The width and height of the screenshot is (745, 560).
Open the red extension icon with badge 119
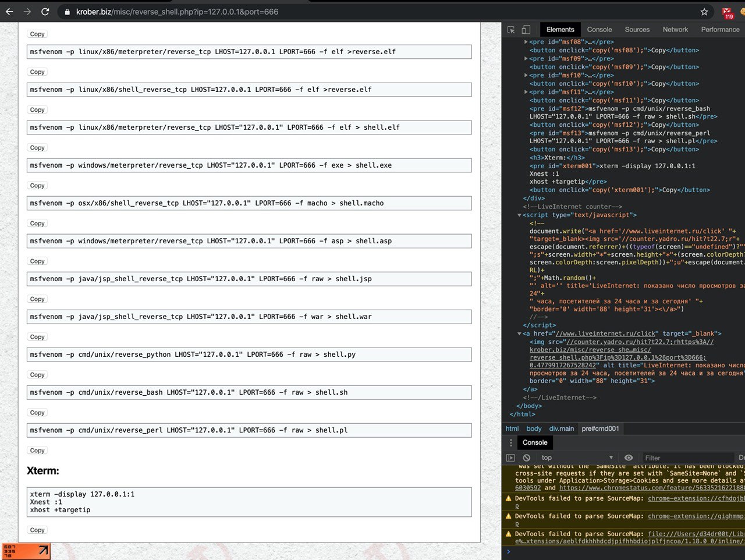[728, 12]
